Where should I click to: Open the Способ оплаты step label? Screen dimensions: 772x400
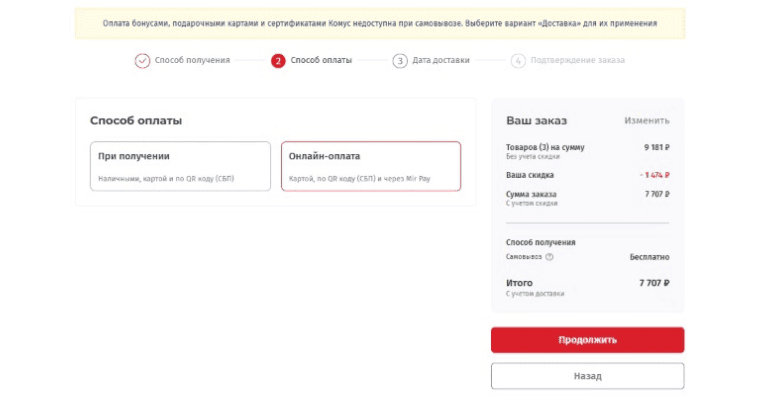tap(321, 60)
